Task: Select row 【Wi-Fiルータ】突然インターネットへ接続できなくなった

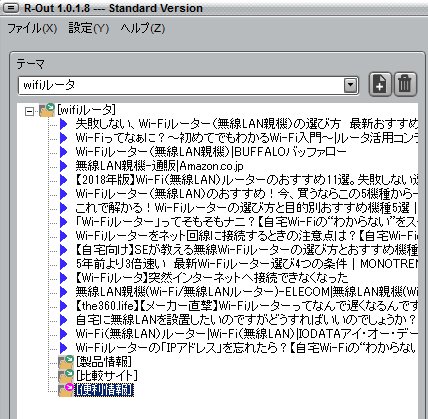Action: point(212,278)
